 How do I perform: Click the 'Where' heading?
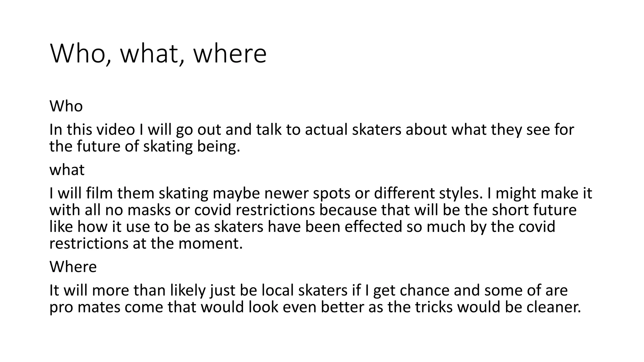click(73, 267)
